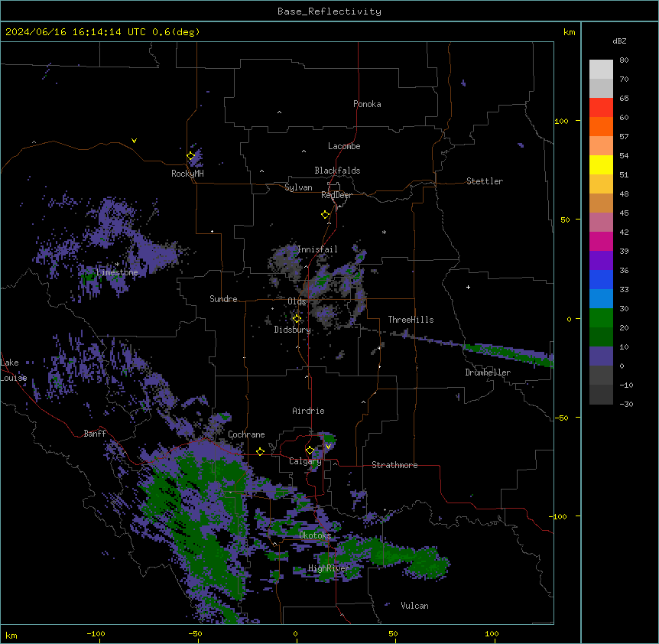
Task: Select the orange 57-60 dBZ legend swatch
Action: click(601, 126)
